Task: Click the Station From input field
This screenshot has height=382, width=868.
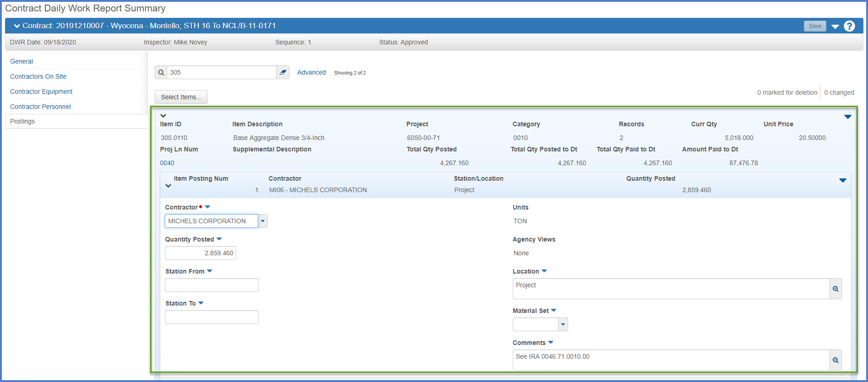Action: point(212,285)
